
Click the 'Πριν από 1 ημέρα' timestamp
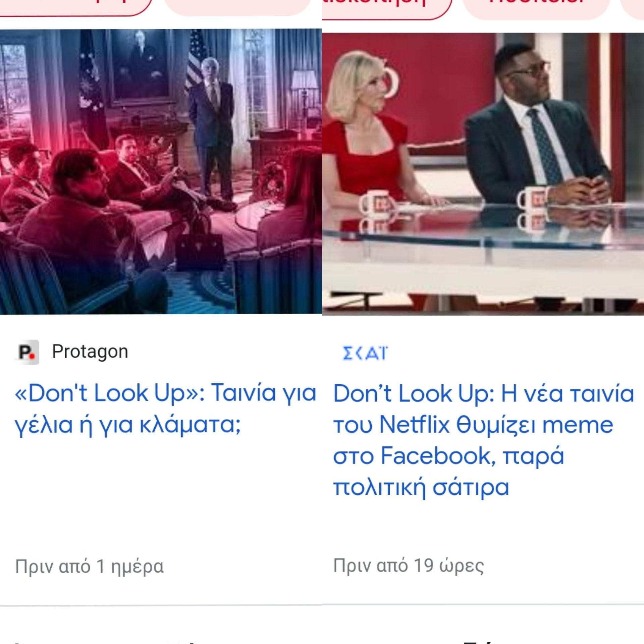[x=89, y=567]
